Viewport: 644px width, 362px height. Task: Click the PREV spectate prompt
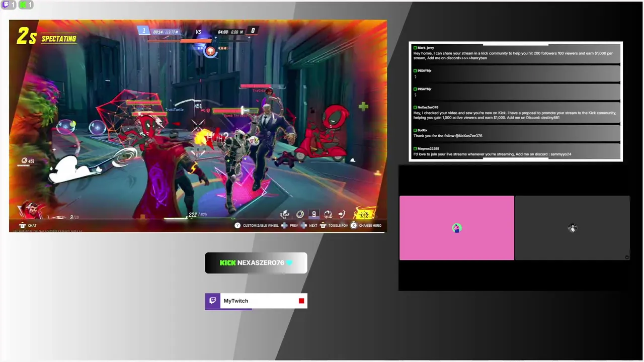pos(290,225)
